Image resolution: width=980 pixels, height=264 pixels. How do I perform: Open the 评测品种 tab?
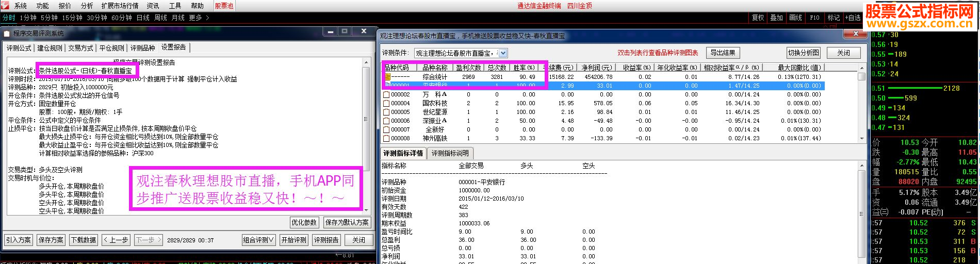click(143, 48)
